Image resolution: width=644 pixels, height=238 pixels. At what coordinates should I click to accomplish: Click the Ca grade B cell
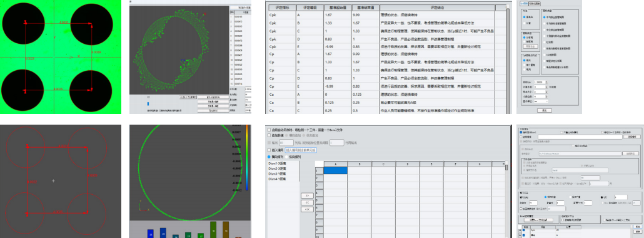pos(309,103)
